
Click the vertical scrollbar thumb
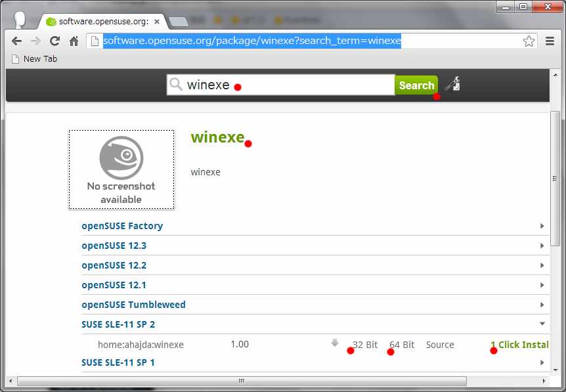tap(555, 179)
